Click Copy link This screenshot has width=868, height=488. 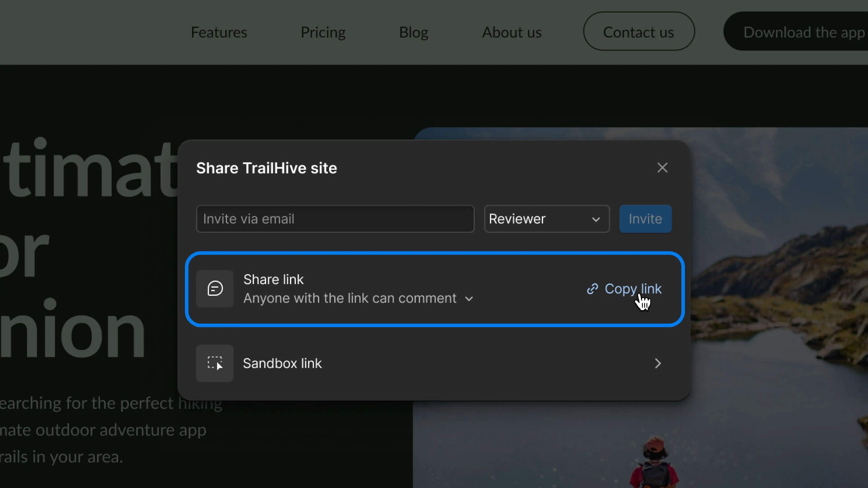pos(624,289)
